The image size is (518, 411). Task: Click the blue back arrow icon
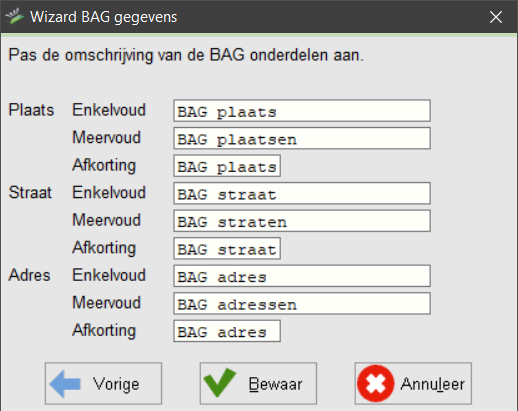point(65,384)
